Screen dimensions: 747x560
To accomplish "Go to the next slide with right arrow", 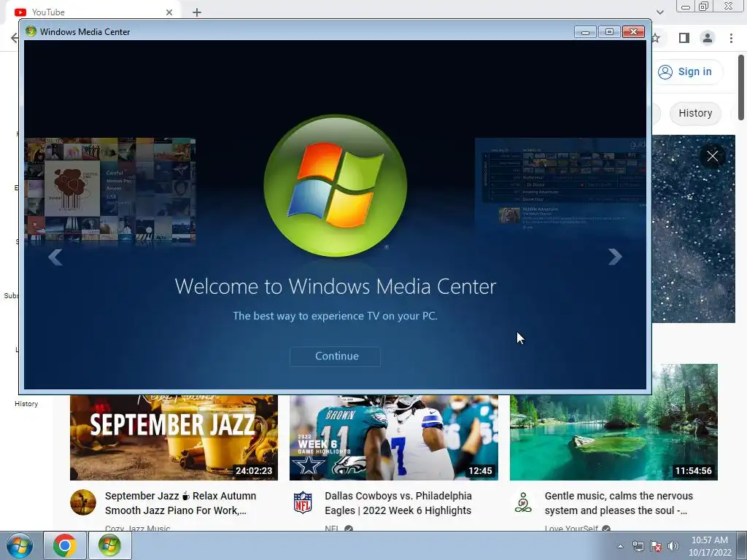I will point(614,257).
